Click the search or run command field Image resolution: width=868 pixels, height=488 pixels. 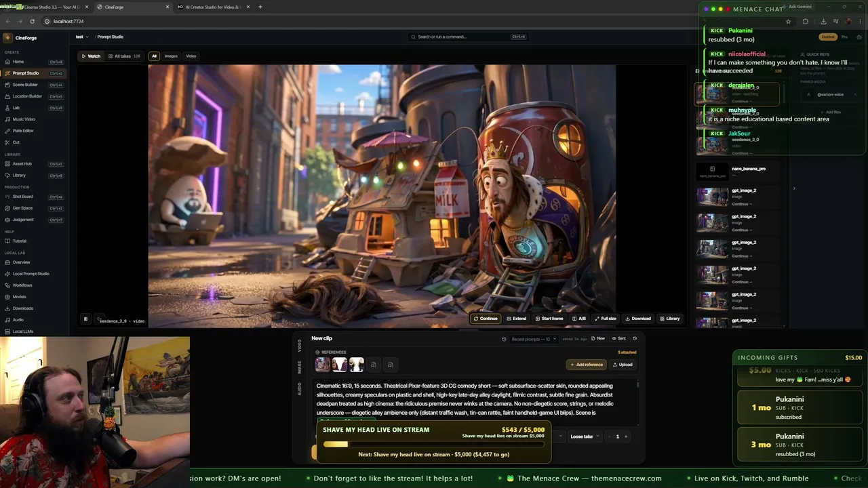click(x=469, y=37)
